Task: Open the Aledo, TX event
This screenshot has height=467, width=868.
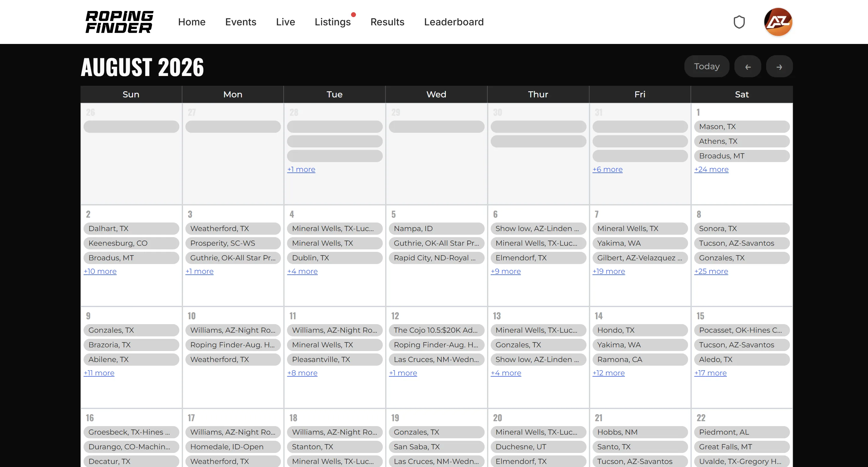Action: click(742, 360)
